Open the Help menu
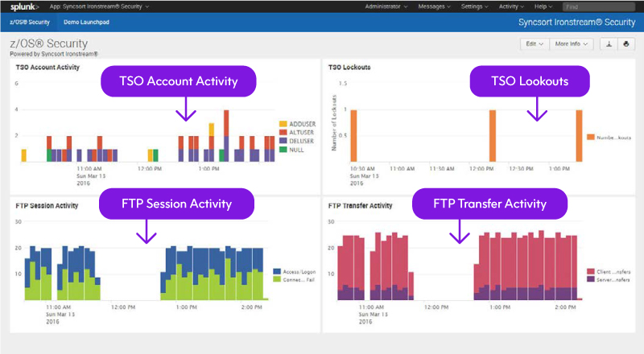The height and width of the screenshot is (354, 644). click(543, 6)
